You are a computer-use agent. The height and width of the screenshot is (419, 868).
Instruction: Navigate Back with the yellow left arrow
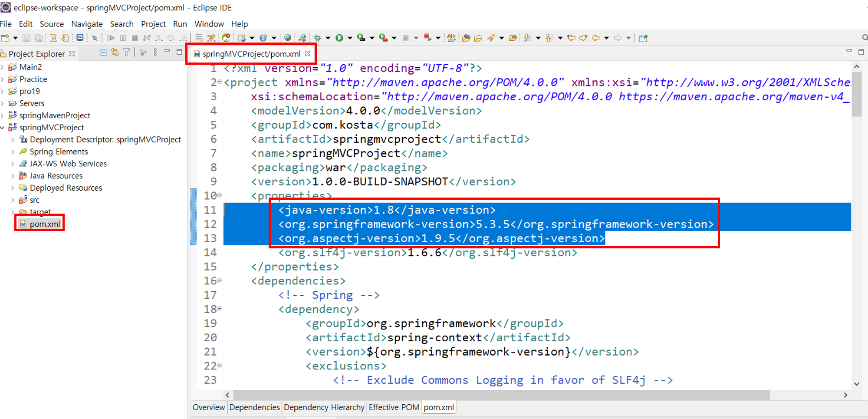595,38
